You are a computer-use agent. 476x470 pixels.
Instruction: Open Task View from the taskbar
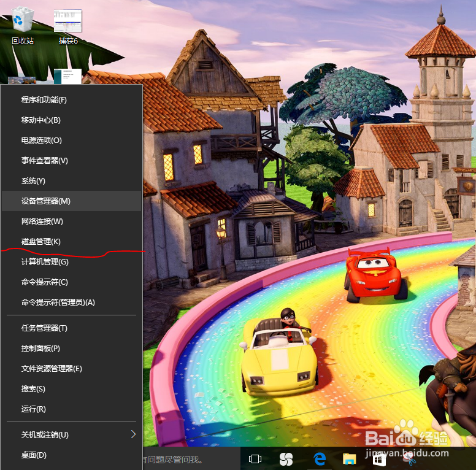(x=255, y=459)
